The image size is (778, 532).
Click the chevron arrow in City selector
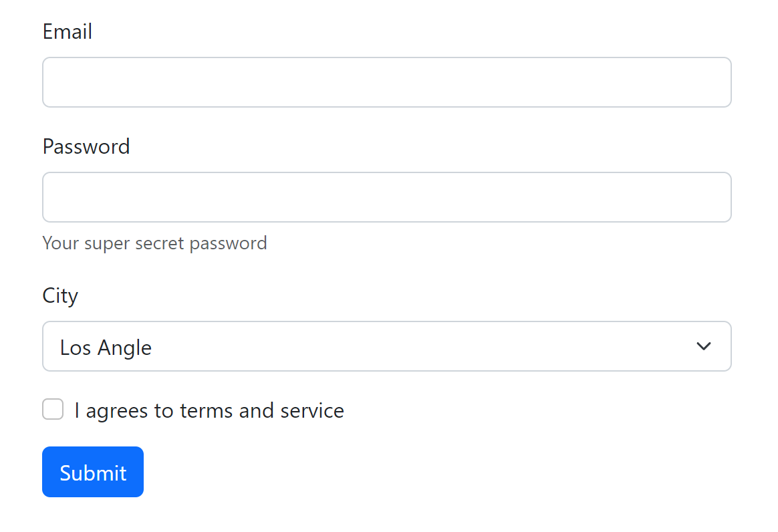point(703,346)
